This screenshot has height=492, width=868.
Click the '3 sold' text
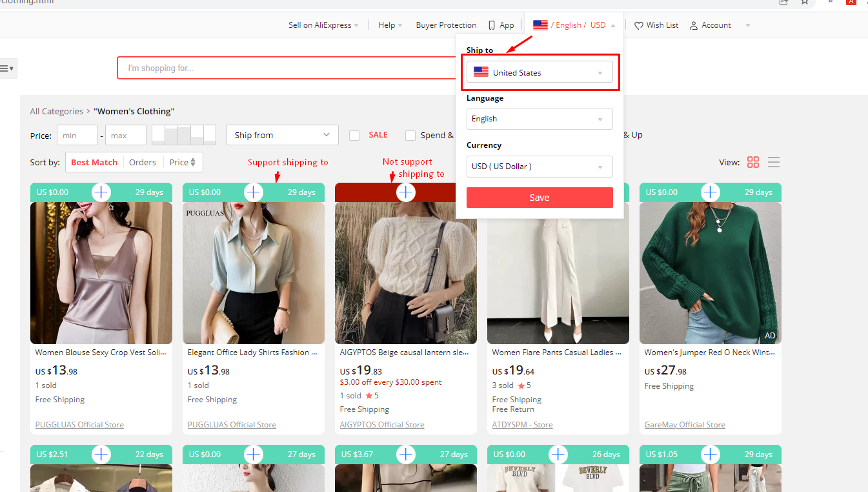click(x=503, y=385)
